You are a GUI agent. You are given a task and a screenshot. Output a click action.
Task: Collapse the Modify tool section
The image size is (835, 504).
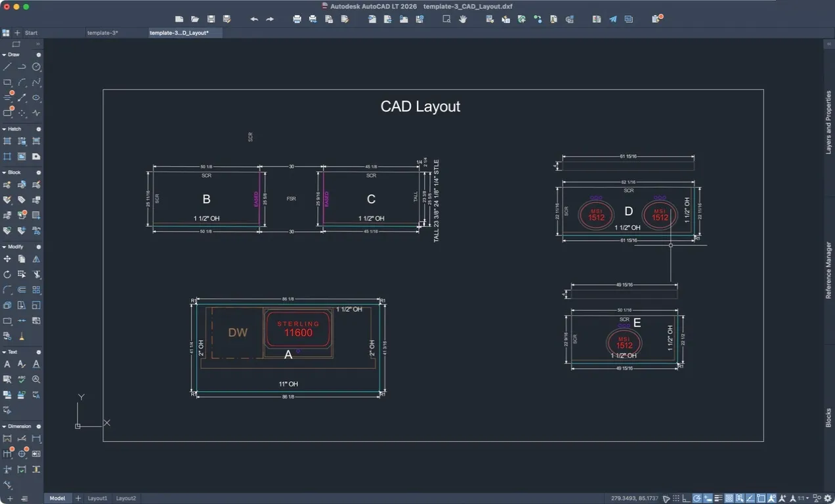(x=4, y=247)
